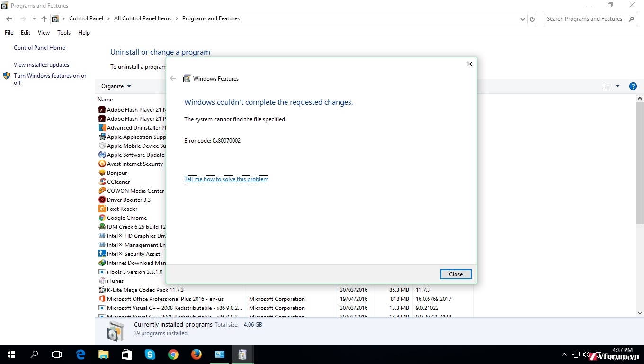Select the Apple Software Update icon
Screen dimensions: 644x364
pyautogui.click(x=102, y=155)
